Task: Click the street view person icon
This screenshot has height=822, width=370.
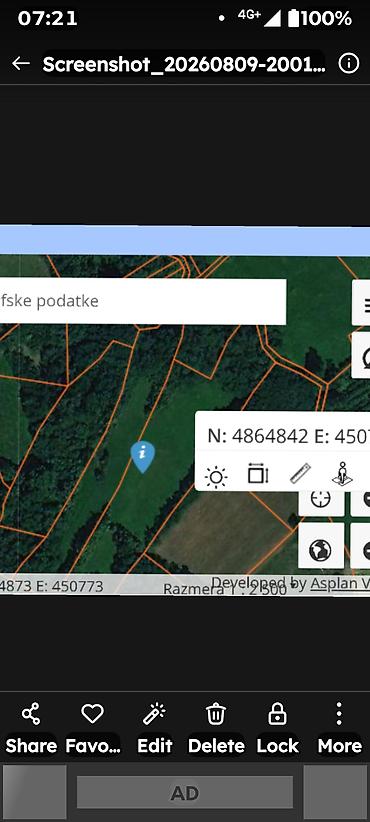Action: pyautogui.click(x=342, y=474)
